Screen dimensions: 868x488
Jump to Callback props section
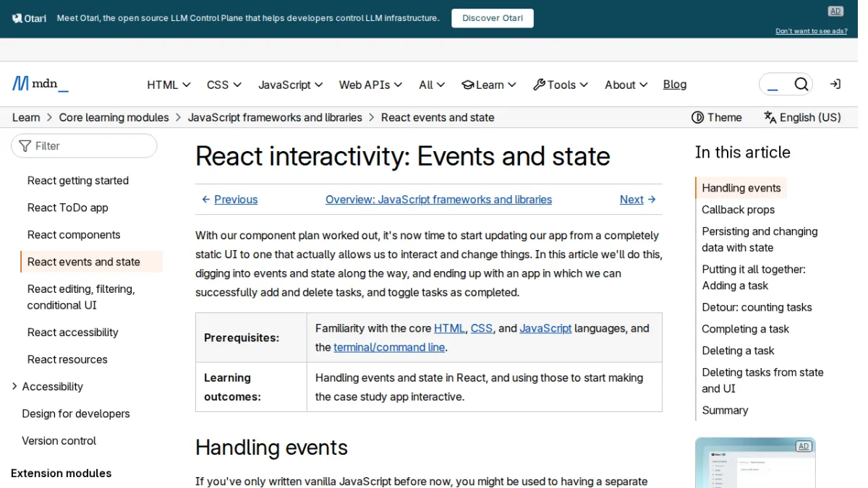pos(738,210)
